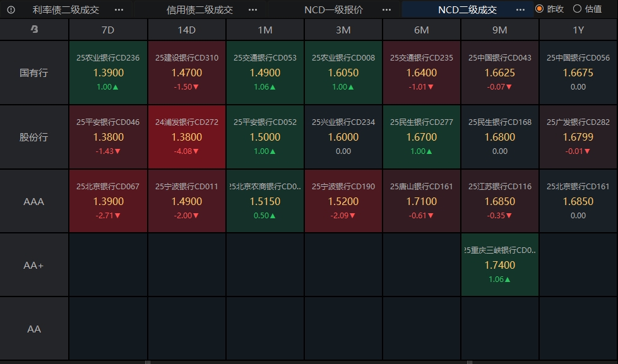Screen dimensions: 618x364
Task: Click the 14D column header
Action: click(x=186, y=30)
